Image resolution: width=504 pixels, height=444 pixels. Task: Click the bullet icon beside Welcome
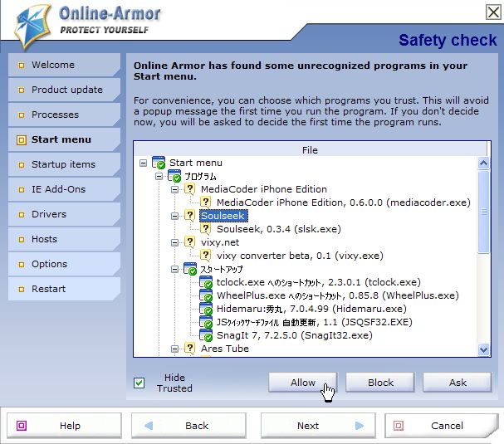pos(22,66)
